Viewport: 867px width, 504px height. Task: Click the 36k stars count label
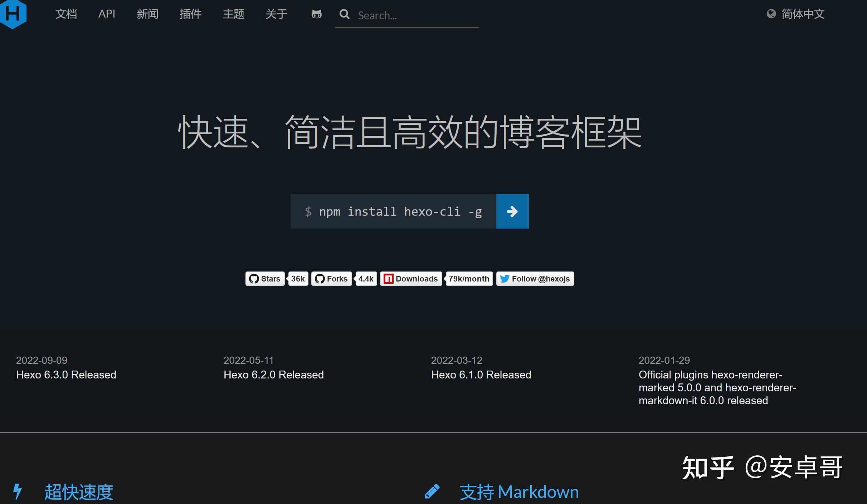tap(297, 279)
